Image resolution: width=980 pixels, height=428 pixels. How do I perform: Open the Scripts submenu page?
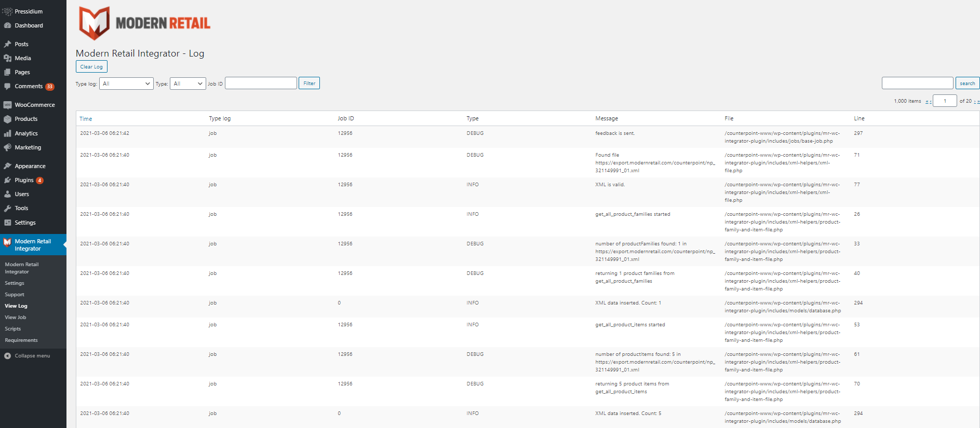(x=13, y=329)
